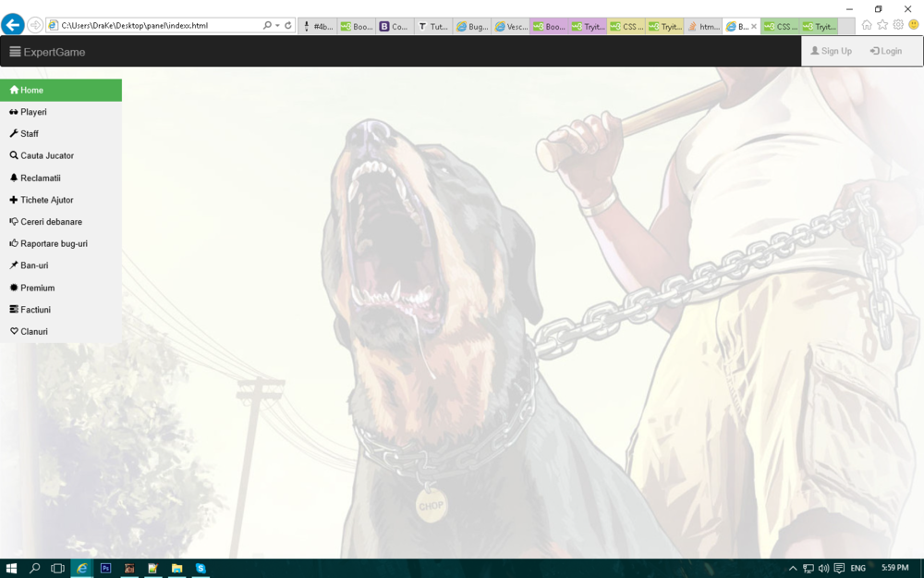This screenshot has height=578, width=924.
Task: Click the Sign Up button
Action: 831,51
